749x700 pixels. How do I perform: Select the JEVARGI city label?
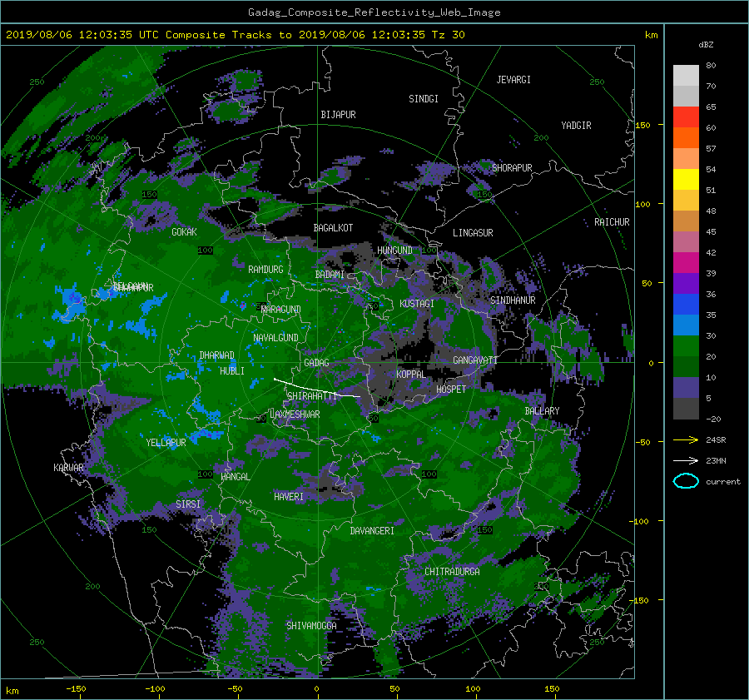513,80
